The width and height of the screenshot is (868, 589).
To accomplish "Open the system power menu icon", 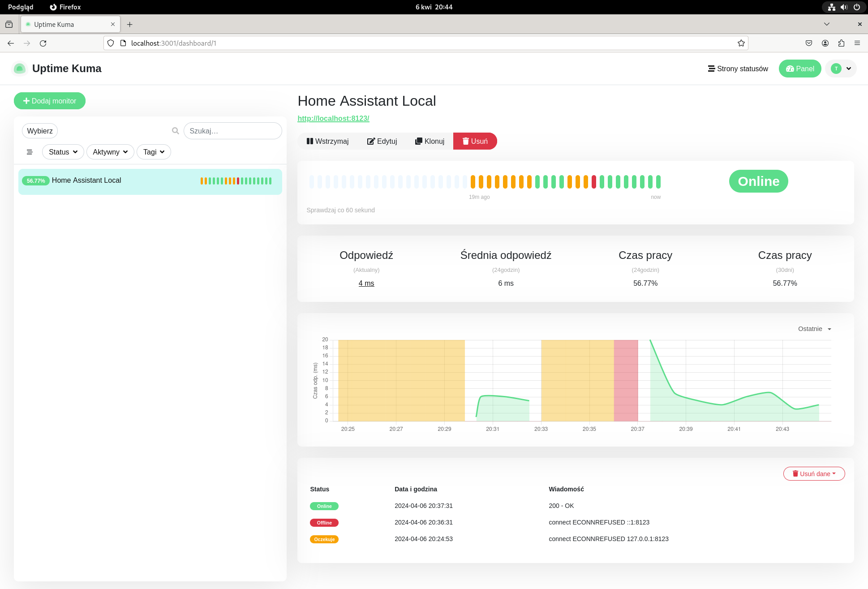I will 857,7.
